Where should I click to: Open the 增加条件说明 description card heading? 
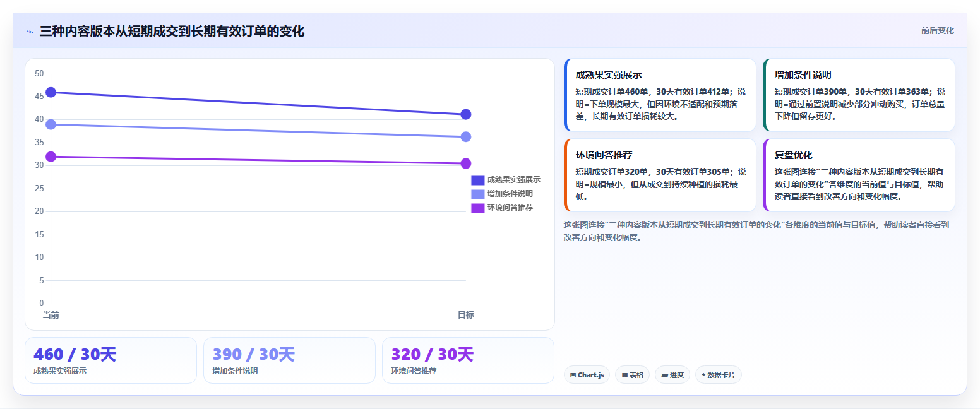click(x=803, y=75)
